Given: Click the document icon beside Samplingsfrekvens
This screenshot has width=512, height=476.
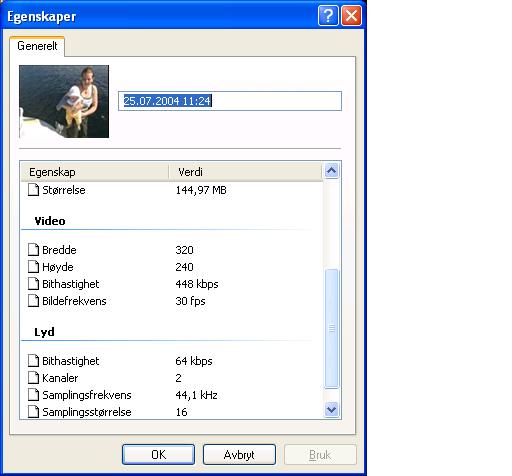Looking at the screenshot, I should (x=33, y=395).
